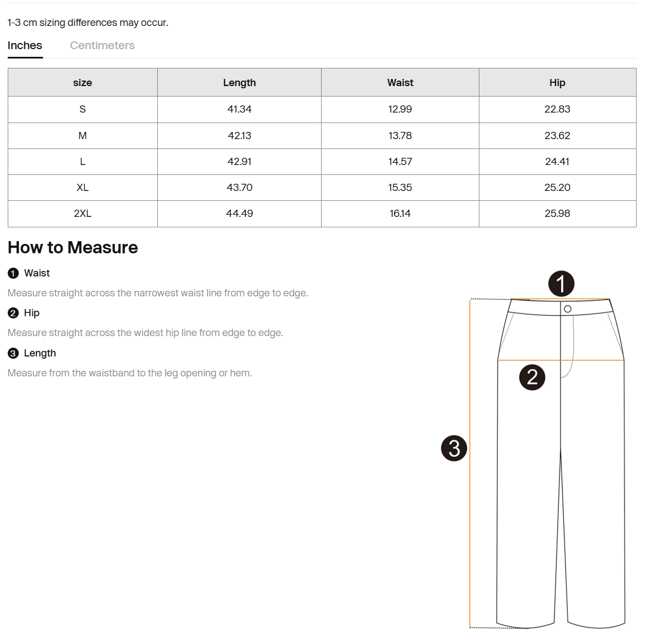
Task: Click the pants button circle on diagram
Action: (x=568, y=309)
